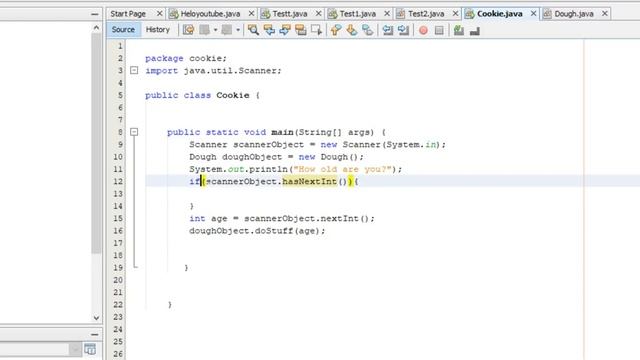Go to previous bookmark icon
The width and height of the screenshot is (640, 360).
(x=336, y=30)
